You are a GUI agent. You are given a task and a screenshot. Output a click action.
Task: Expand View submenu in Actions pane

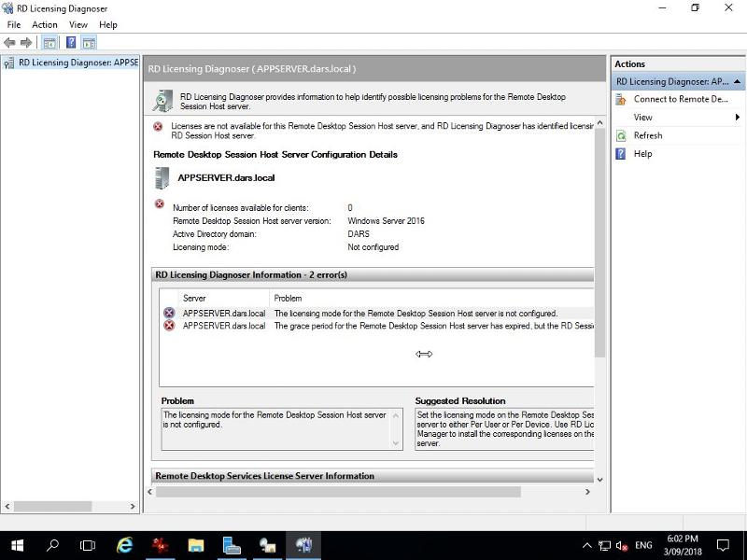tap(678, 118)
